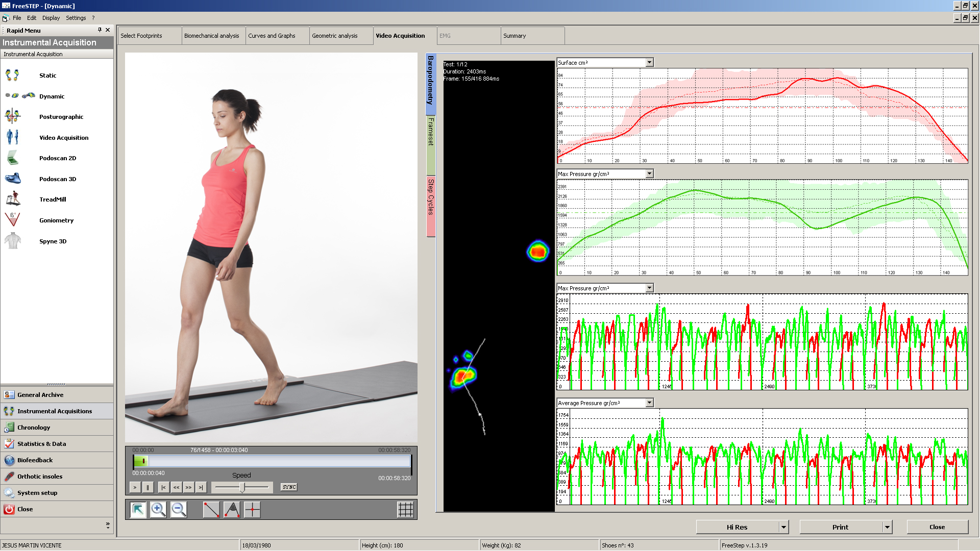Select the line measurement tool

(x=211, y=510)
